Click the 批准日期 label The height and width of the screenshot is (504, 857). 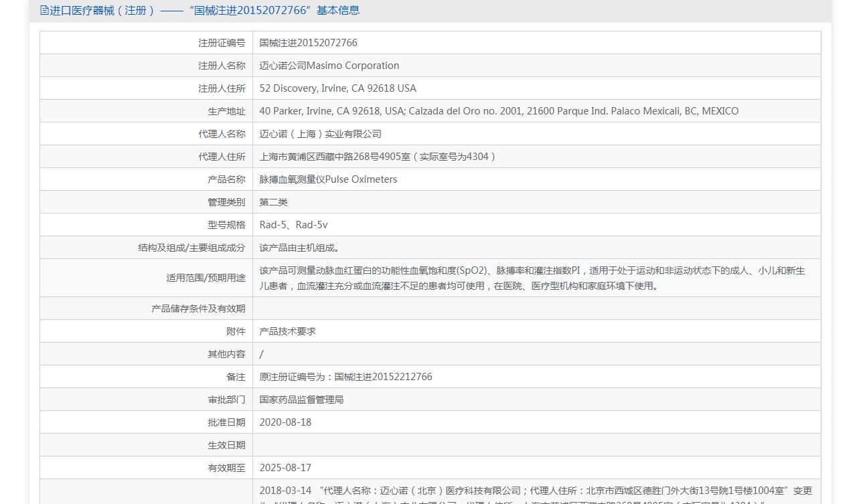point(226,422)
